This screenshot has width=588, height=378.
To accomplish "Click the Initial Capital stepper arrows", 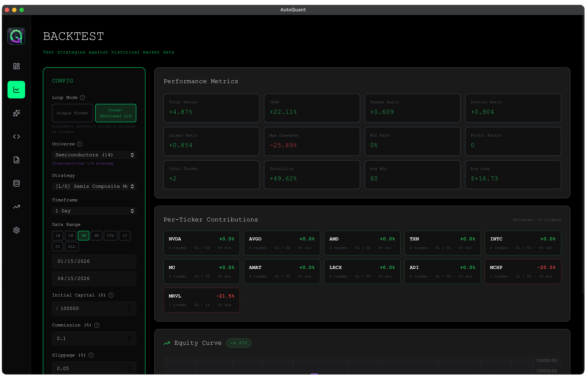I will click(x=129, y=308).
